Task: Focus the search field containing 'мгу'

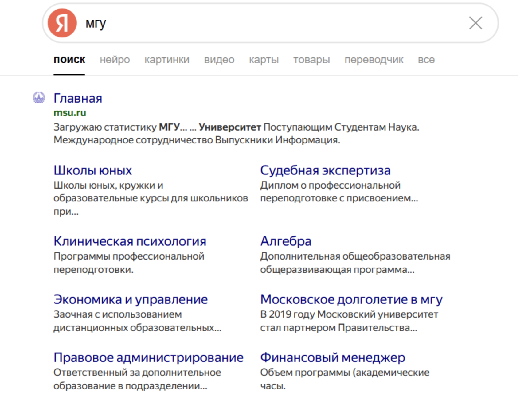Action: tap(270, 23)
